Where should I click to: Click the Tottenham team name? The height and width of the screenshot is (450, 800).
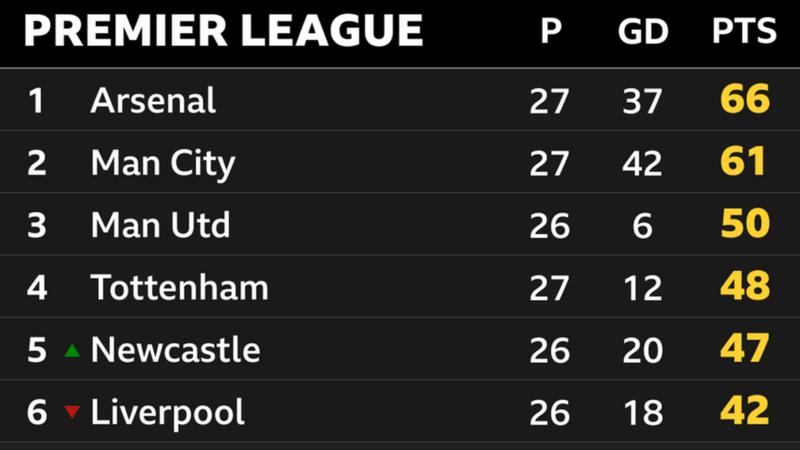pos(180,287)
